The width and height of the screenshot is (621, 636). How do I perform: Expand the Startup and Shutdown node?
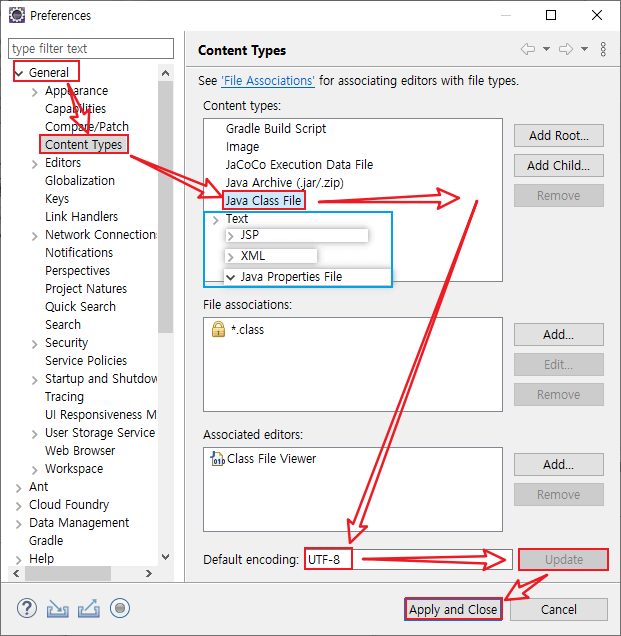35,380
